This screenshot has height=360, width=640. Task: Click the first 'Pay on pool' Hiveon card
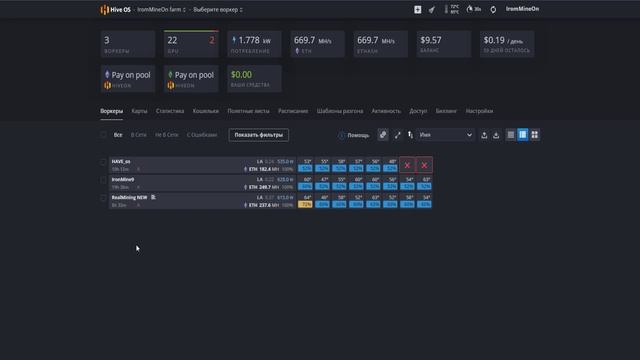click(128, 79)
